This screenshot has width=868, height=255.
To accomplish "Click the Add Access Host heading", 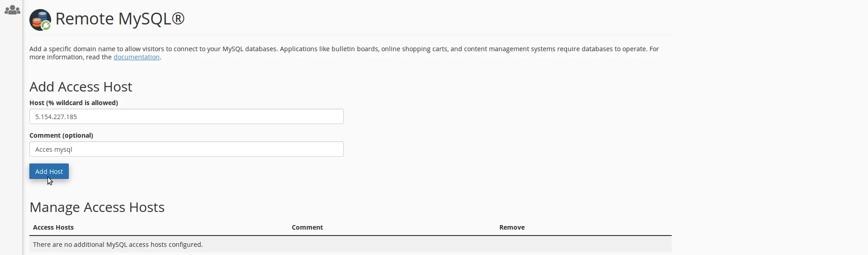I will pyautogui.click(x=81, y=87).
